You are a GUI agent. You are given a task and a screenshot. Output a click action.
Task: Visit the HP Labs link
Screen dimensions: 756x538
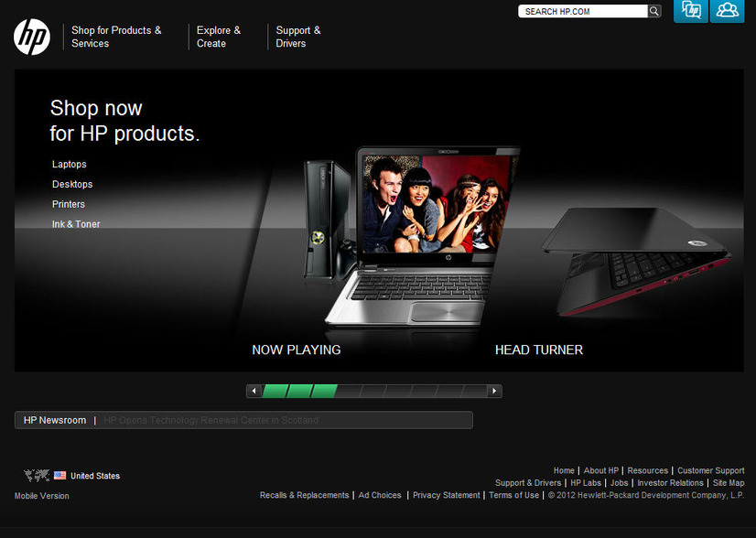click(586, 483)
